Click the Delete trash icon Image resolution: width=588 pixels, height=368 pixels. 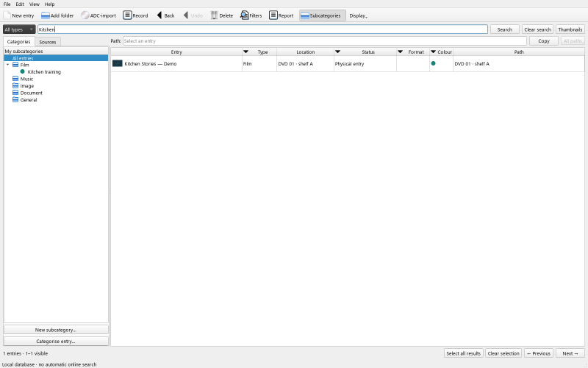click(x=214, y=15)
